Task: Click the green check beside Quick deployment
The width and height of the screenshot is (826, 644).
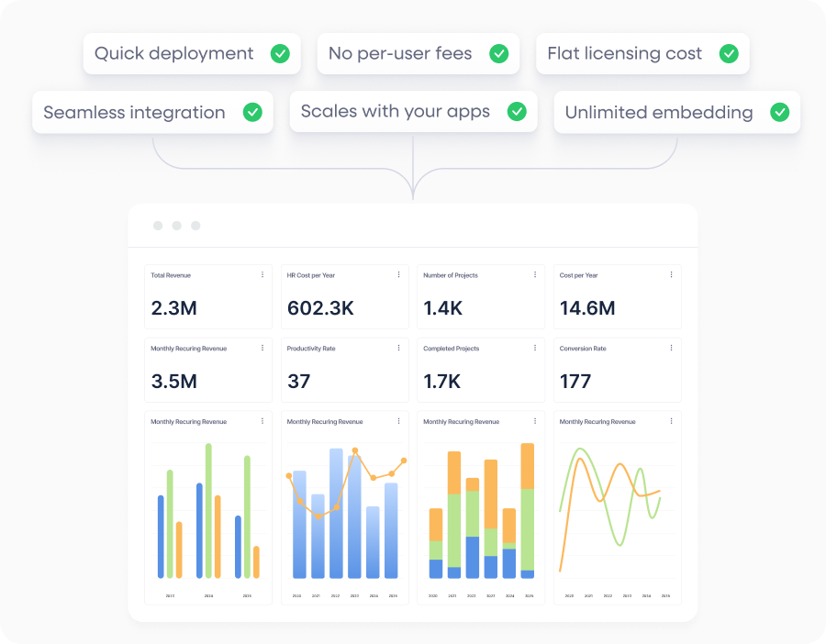Action: pyautogui.click(x=280, y=53)
